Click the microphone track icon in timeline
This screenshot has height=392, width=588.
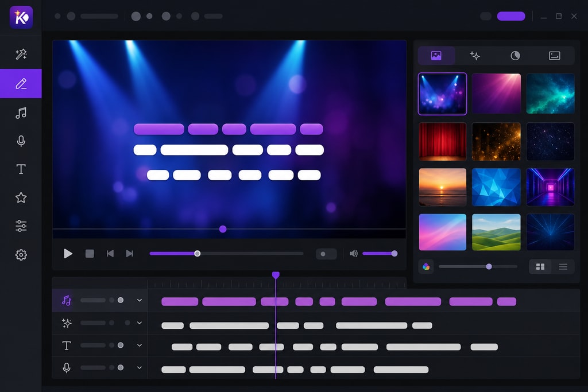[67, 368]
